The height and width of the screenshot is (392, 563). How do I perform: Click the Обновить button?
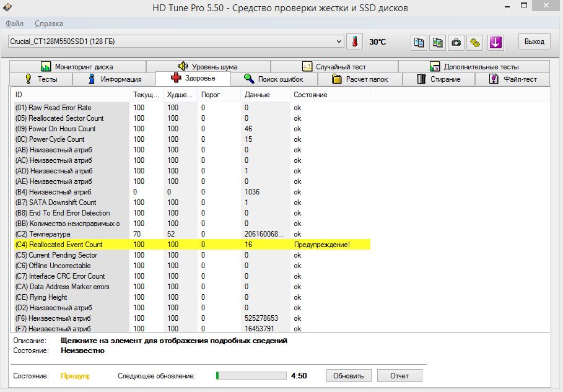click(349, 376)
